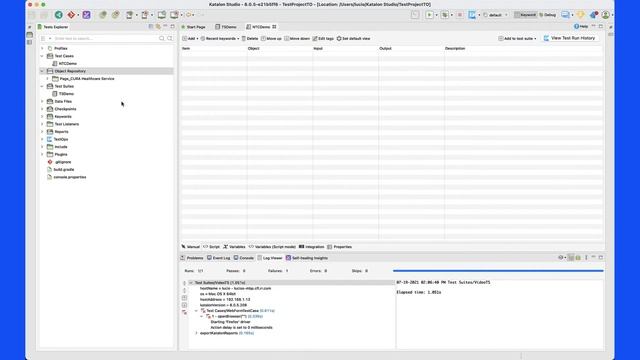Expand the Keywords folder
The image size is (640, 360).
tap(42, 116)
